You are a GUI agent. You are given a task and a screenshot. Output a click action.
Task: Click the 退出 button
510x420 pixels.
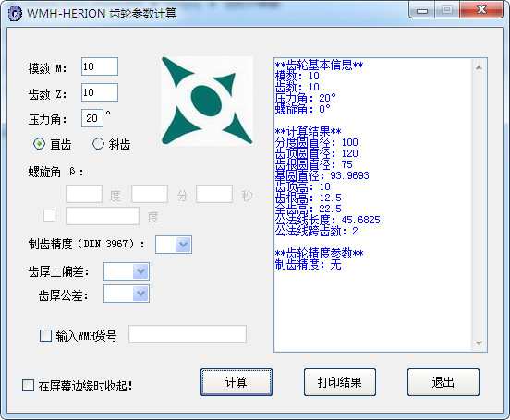[x=443, y=382]
